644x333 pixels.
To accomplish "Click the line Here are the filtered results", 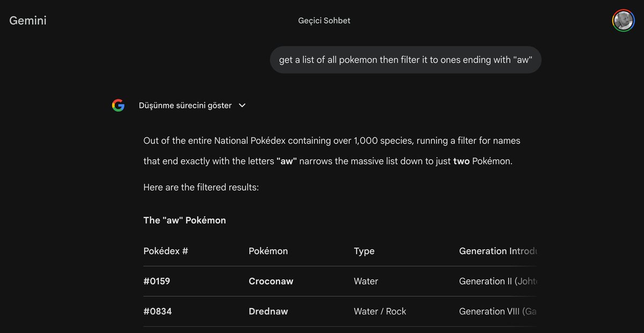I will 201,188.
